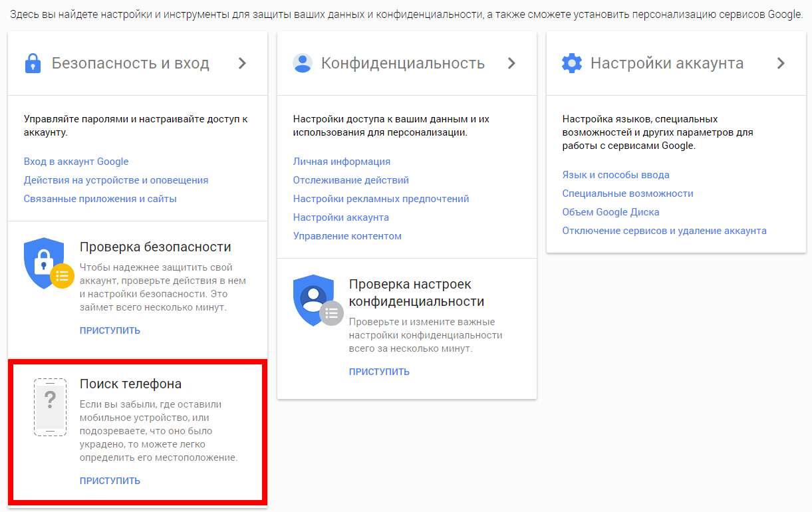Click the text Управляйте паролями и настраивайте доступ
812x512 pixels.
(x=136, y=126)
